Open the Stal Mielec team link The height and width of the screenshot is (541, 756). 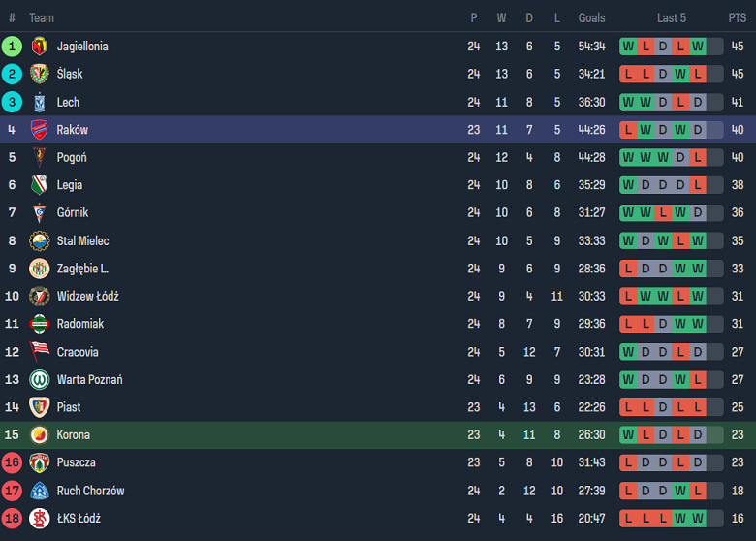click(x=82, y=240)
